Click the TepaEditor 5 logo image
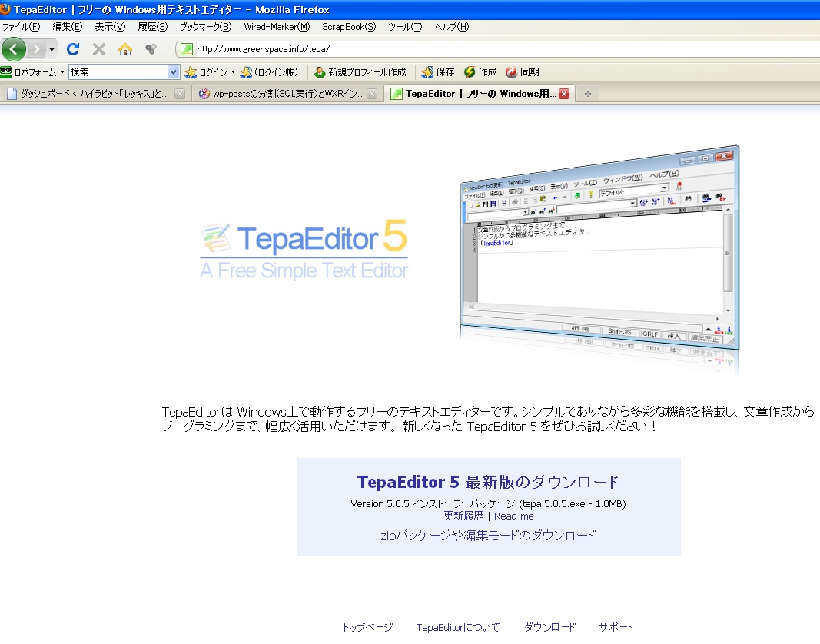 [304, 250]
